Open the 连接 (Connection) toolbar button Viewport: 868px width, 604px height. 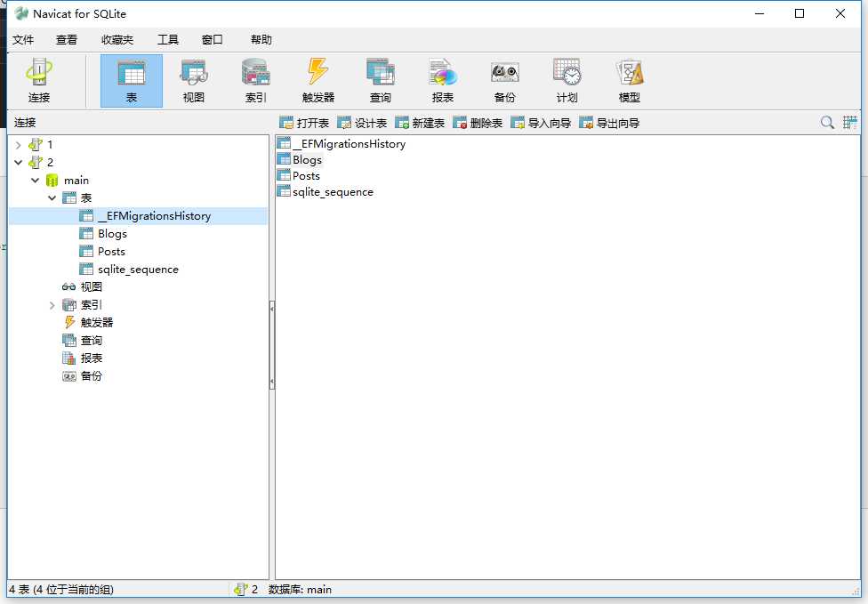(x=39, y=81)
